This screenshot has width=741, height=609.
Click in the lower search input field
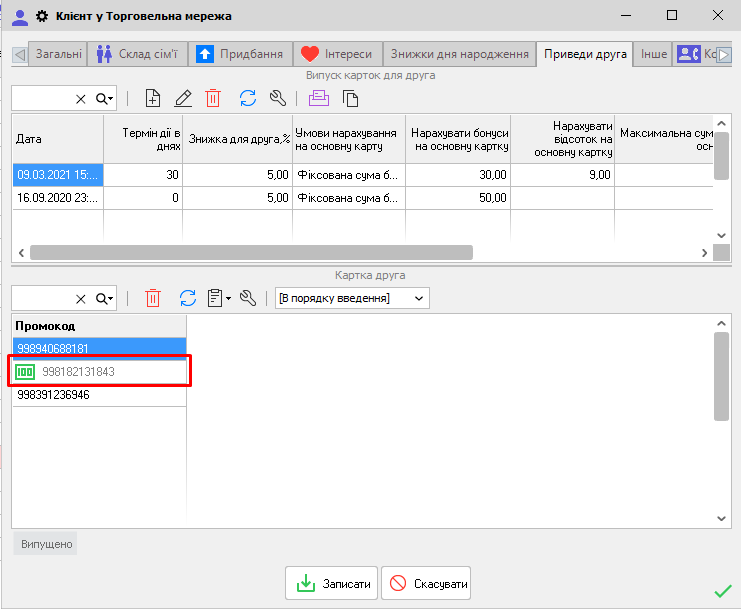click(x=43, y=298)
